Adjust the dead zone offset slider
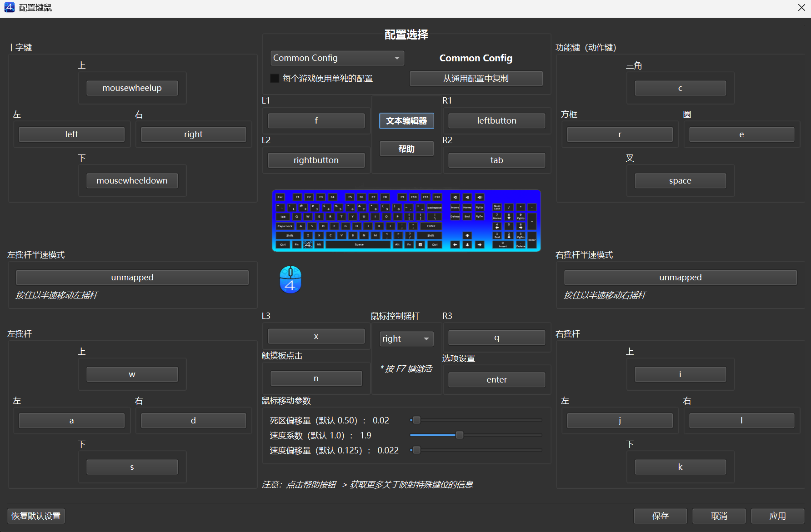 (416, 420)
